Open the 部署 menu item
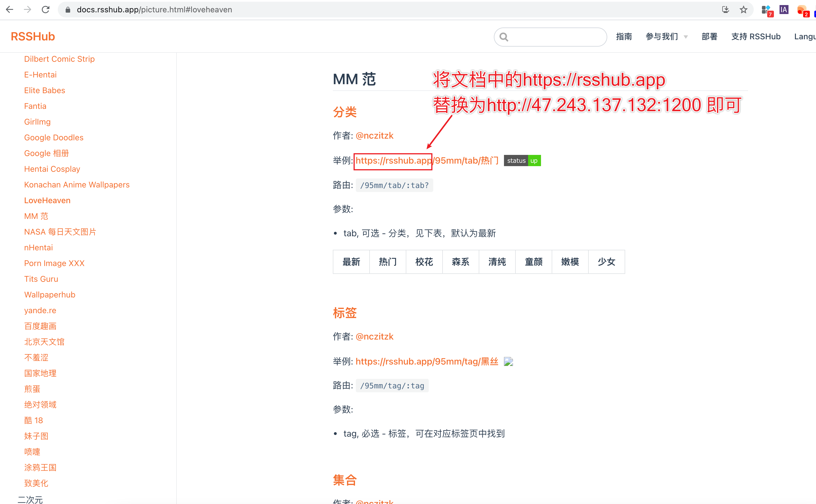 click(x=709, y=37)
